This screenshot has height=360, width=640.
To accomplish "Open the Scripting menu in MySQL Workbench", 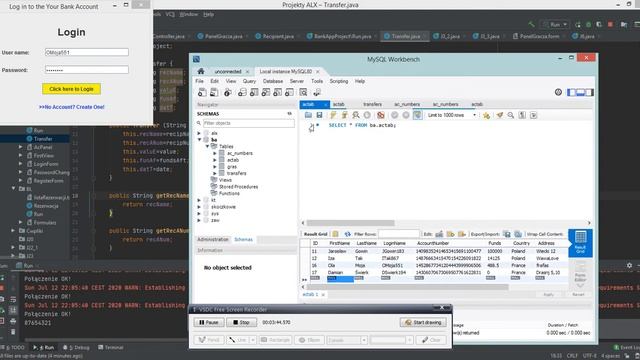I will click(x=339, y=81).
